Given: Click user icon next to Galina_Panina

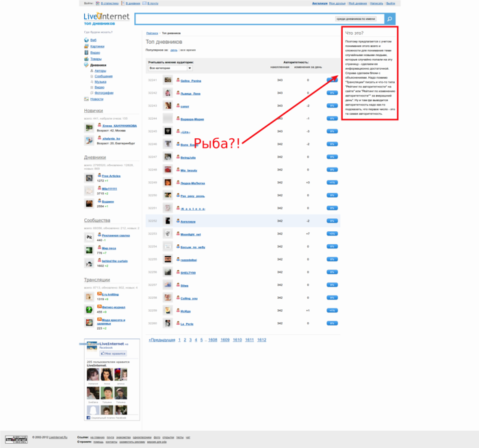Looking at the screenshot, I should tap(178, 80).
